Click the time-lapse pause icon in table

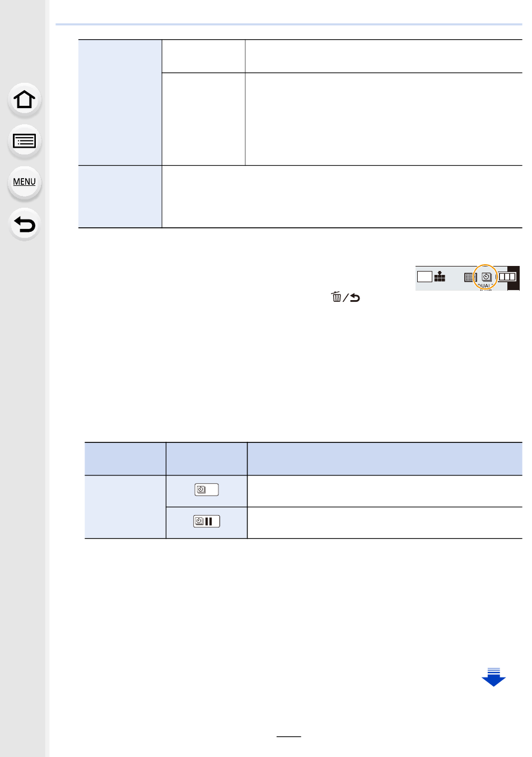click(x=207, y=521)
